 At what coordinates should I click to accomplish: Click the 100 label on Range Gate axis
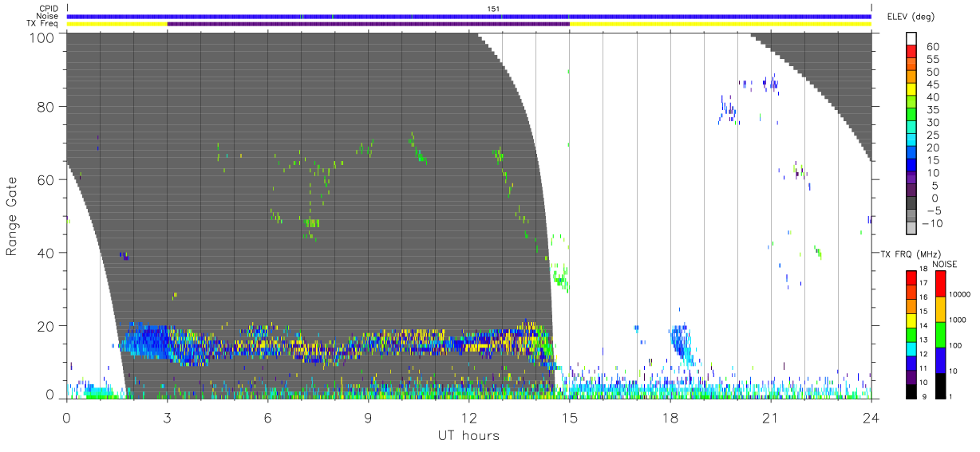click(42, 37)
